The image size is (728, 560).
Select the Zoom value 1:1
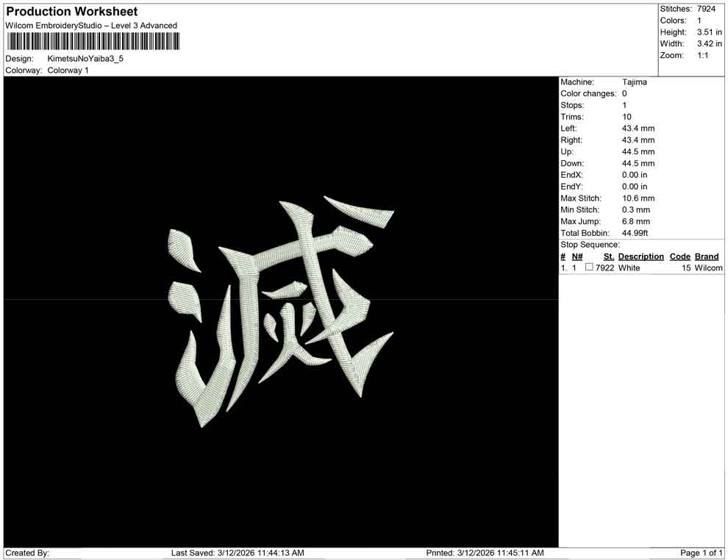tap(702, 55)
